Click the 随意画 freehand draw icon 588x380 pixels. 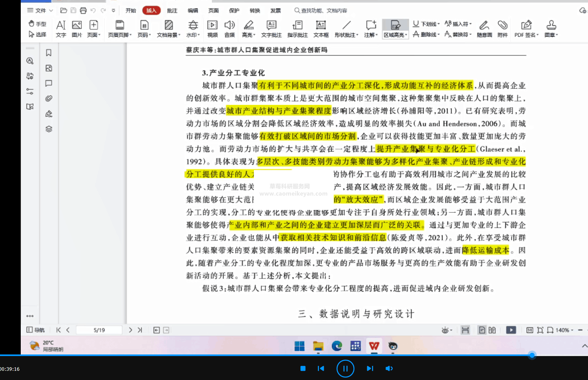pos(484,29)
